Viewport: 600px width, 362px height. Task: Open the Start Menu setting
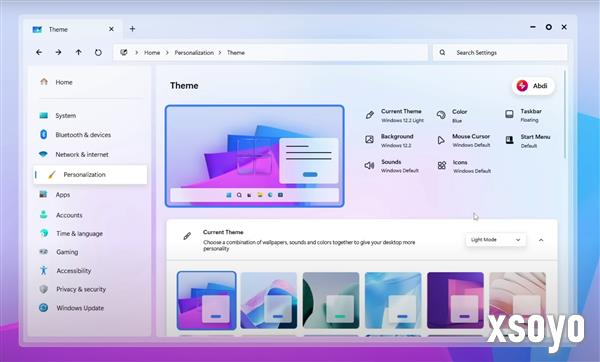pos(528,141)
